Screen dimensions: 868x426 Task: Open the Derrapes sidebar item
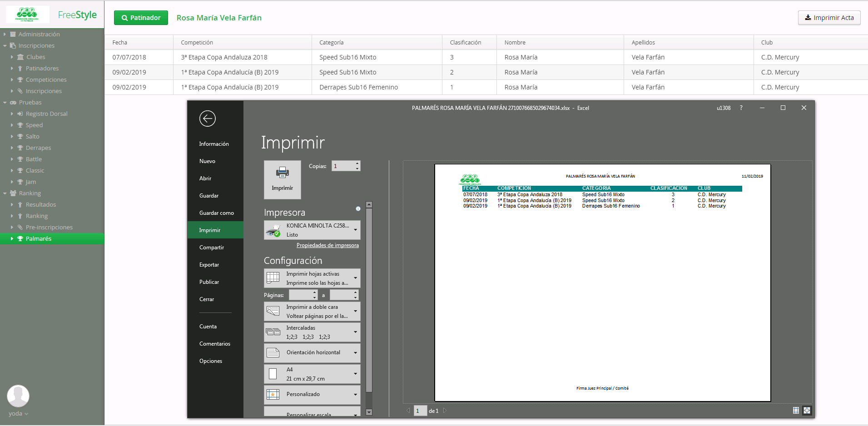(38, 148)
